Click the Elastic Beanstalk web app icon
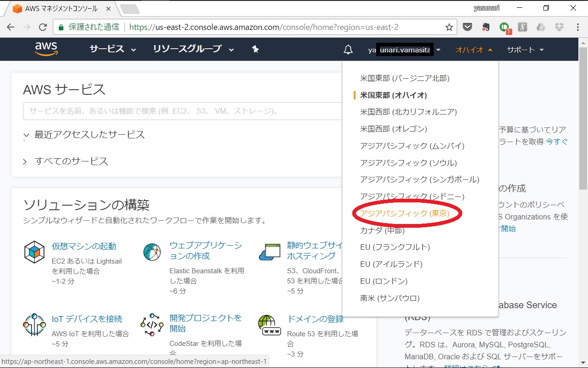 (152, 252)
